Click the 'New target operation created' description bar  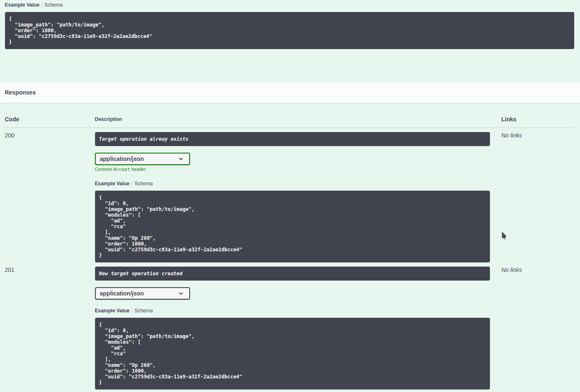click(292, 273)
